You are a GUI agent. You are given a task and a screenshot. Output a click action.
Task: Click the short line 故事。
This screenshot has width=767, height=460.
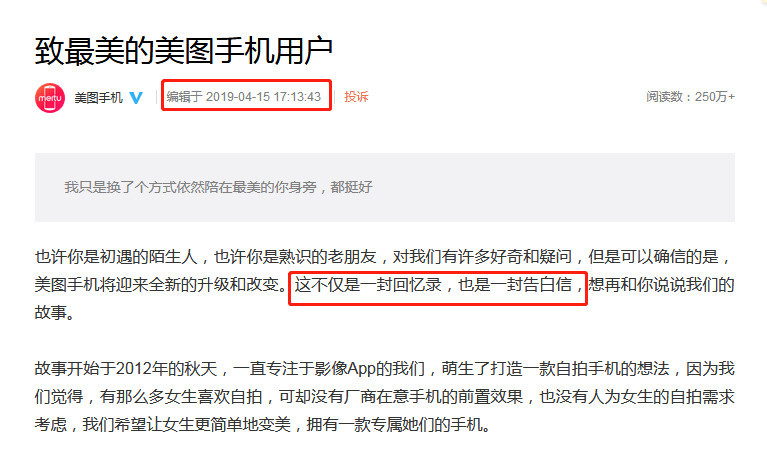(55, 312)
